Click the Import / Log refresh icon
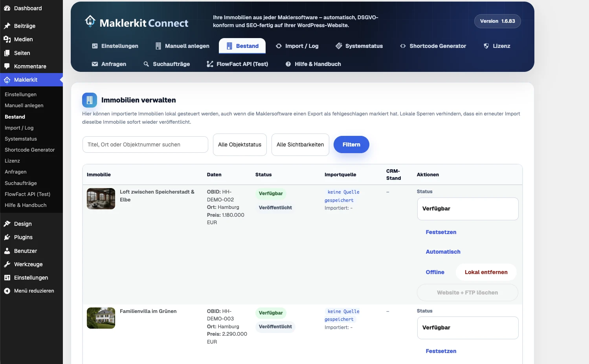Screen dimensions: 589x364 pyautogui.click(x=279, y=46)
